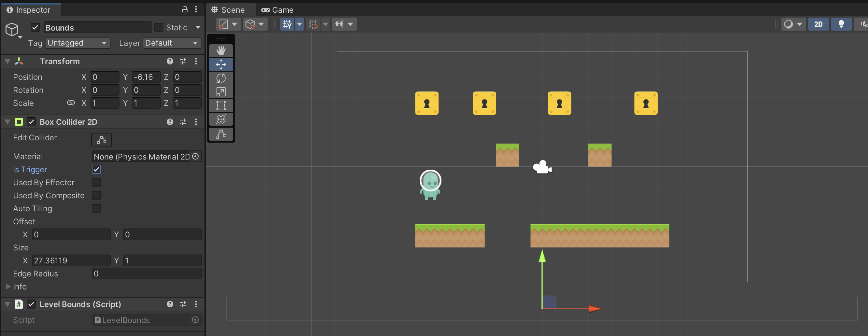Select the Scale tool
The image size is (868, 336).
tap(221, 92)
